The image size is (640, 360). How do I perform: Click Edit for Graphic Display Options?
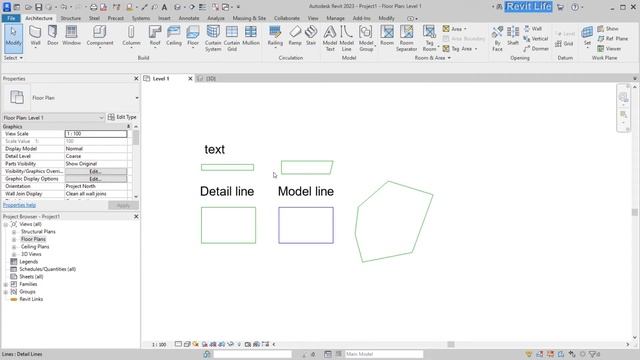click(x=96, y=179)
